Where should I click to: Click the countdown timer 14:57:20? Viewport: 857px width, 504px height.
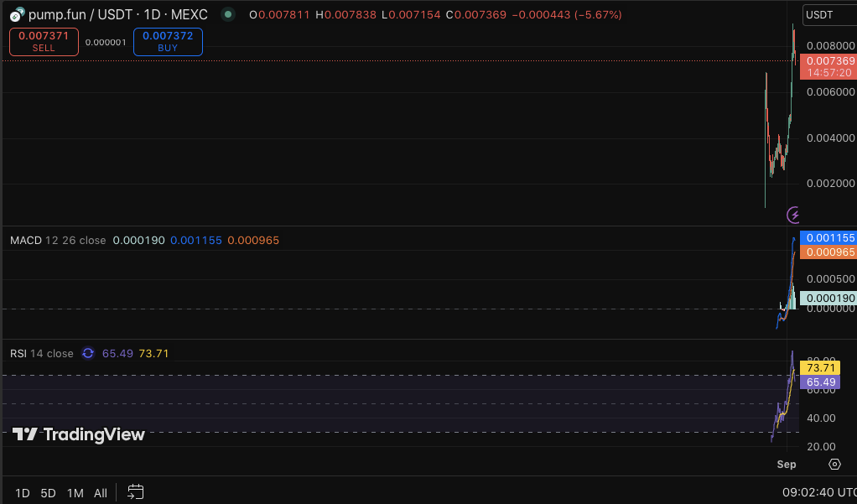coord(829,73)
